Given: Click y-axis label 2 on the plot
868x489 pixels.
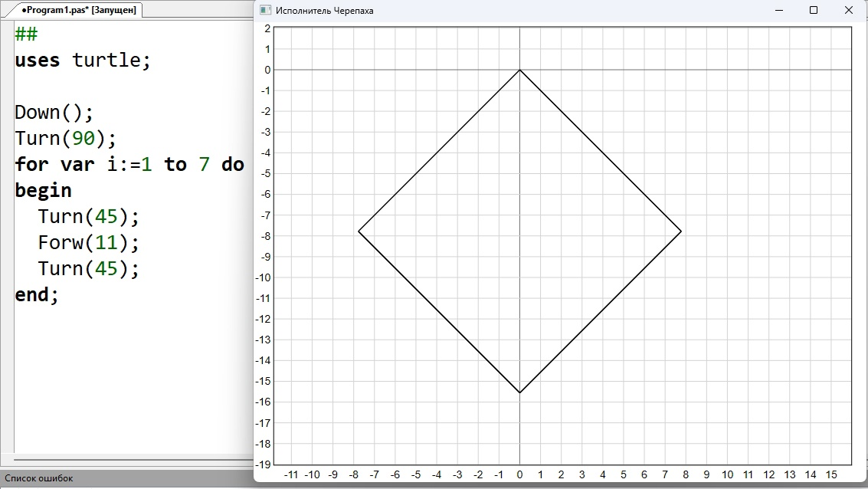Looking at the screenshot, I should [x=267, y=28].
